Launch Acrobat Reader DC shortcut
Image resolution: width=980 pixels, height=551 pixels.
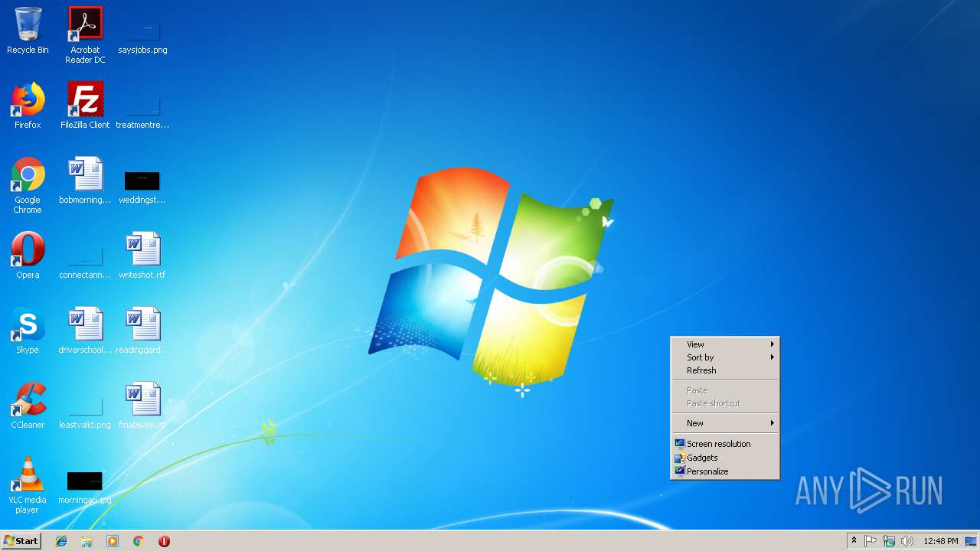click(x=85, y=35)
